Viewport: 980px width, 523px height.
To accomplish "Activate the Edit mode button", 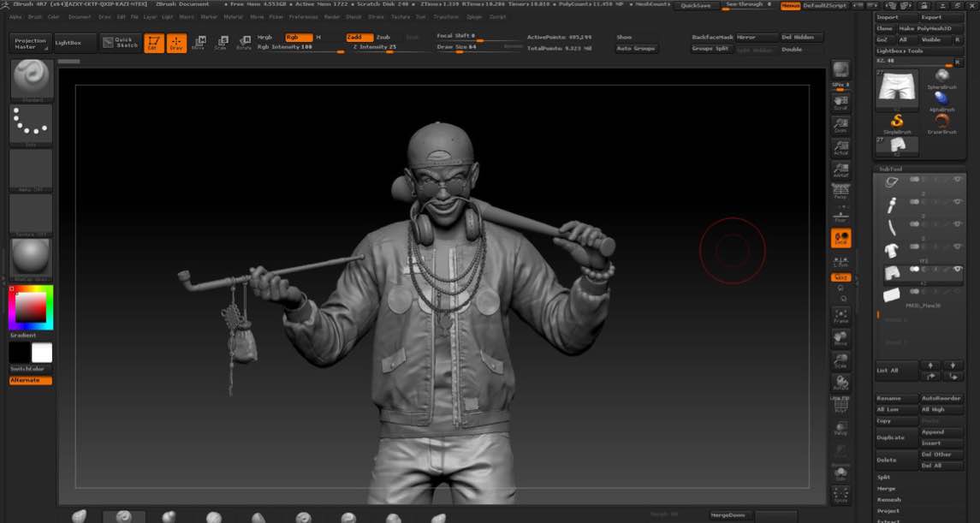I will (154, 43).
